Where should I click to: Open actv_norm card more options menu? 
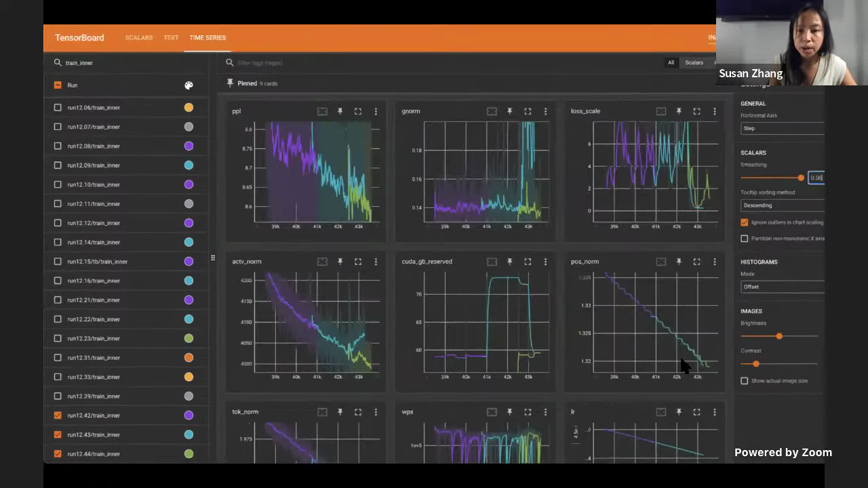click(x=376, y=262)
